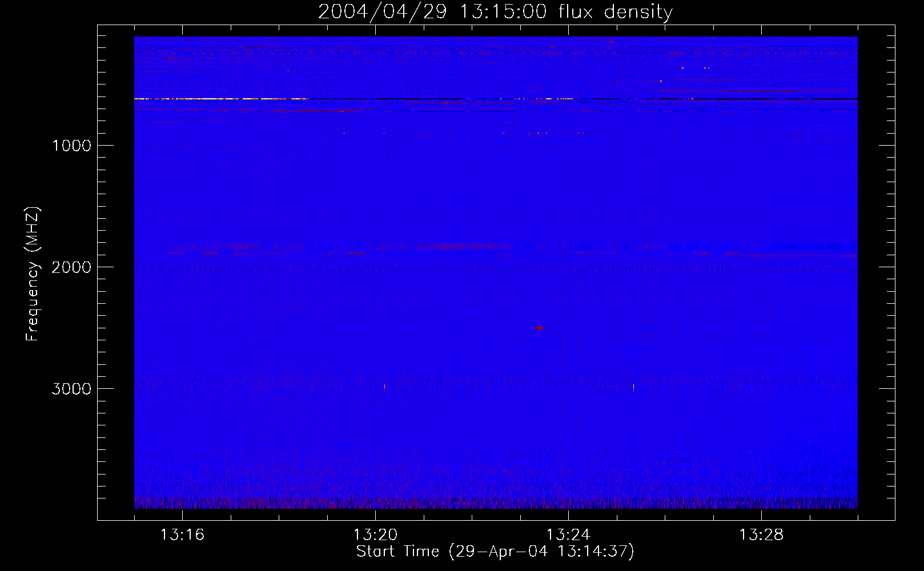Screen dimensions: 924x571
Task: Select the 2000 MHz tick label
Action: pyautogui.click(x=71, y=267)
